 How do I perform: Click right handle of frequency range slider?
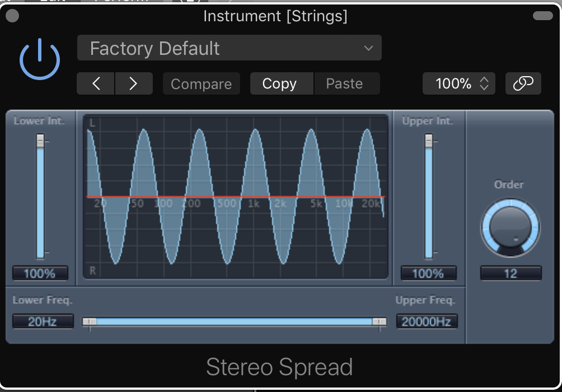(380, 321)
